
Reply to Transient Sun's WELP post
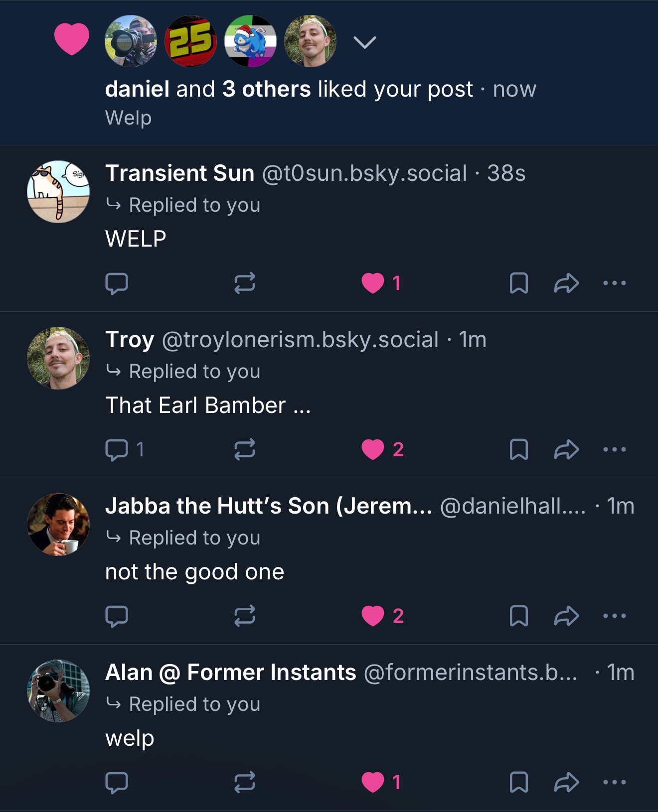pos(117,283)
